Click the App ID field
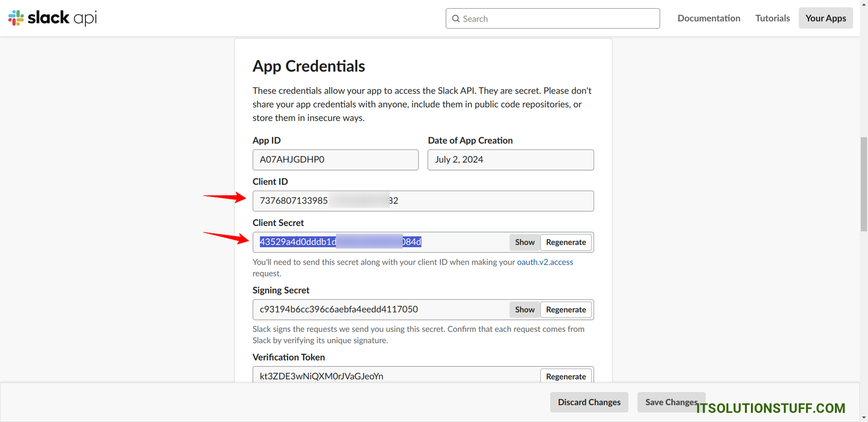 (x=335, y=160)
